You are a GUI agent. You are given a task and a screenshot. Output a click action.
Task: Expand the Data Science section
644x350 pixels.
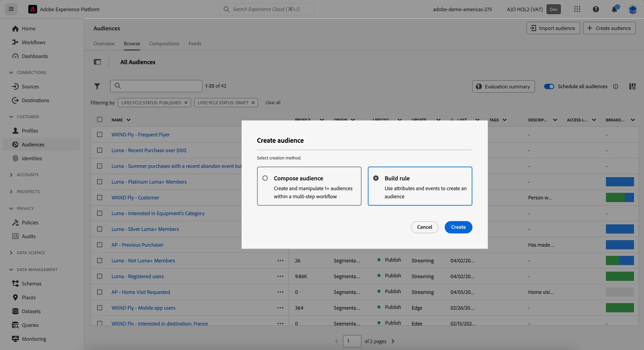coord(11,253)
